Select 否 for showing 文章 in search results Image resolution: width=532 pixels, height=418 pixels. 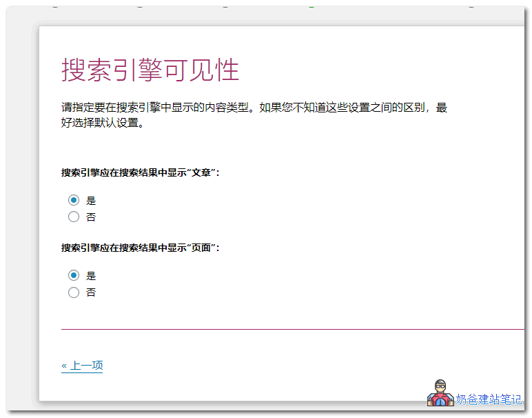pyautogui.click(x=74, y=217)
